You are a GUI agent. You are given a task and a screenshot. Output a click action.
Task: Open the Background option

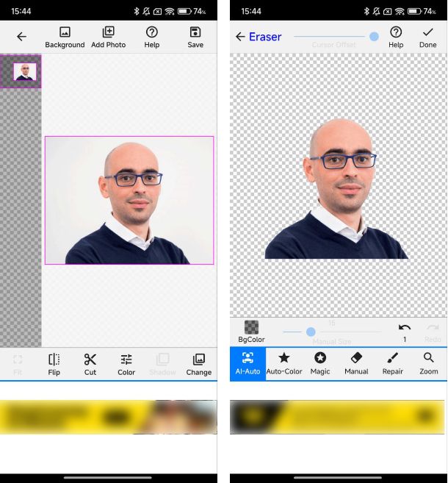(x=65, y=37)
